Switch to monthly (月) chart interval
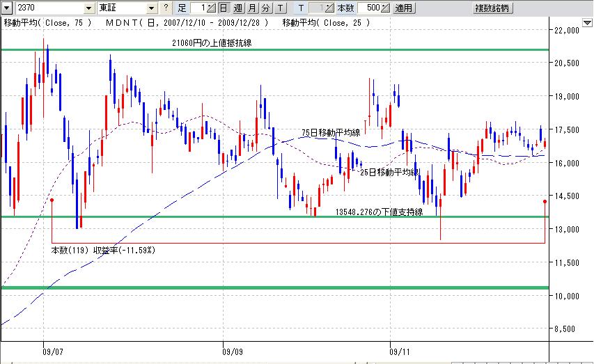The image size is (594, 364). [252, 8]
